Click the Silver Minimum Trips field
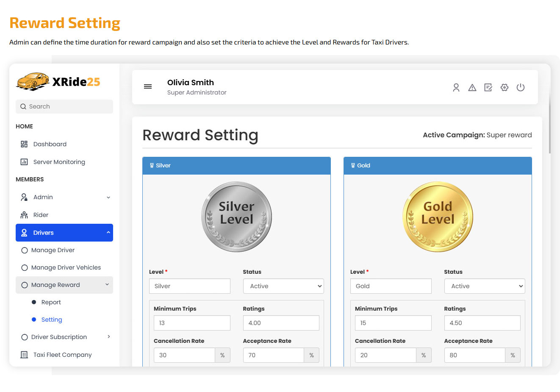 point(192,323)
